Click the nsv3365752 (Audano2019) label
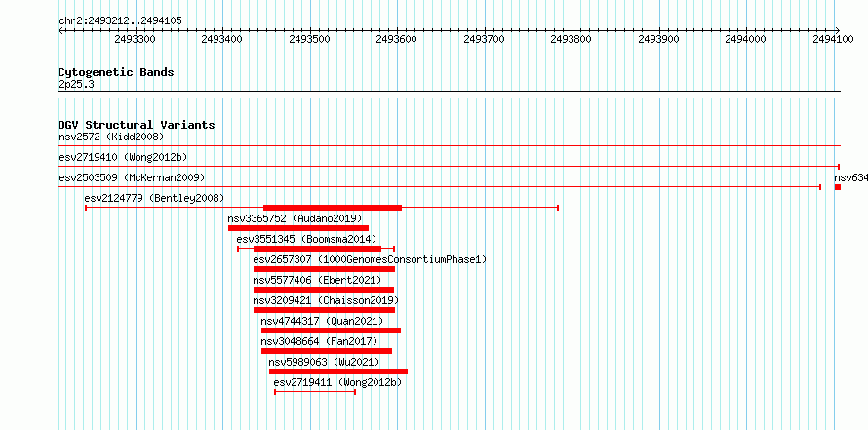This screenshot has width=868, height=430. pyautogui.click(x=295, y=218)
